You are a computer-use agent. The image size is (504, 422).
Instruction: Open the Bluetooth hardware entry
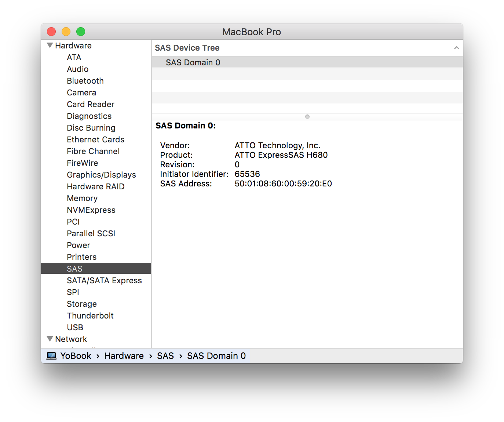(x=85, y=81)
